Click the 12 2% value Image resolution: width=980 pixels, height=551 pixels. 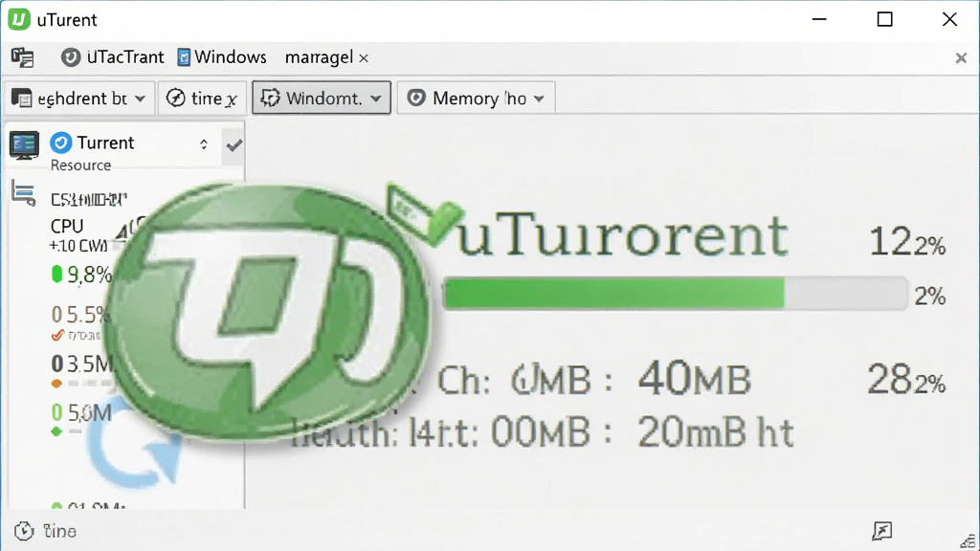[x=907, y=242]
